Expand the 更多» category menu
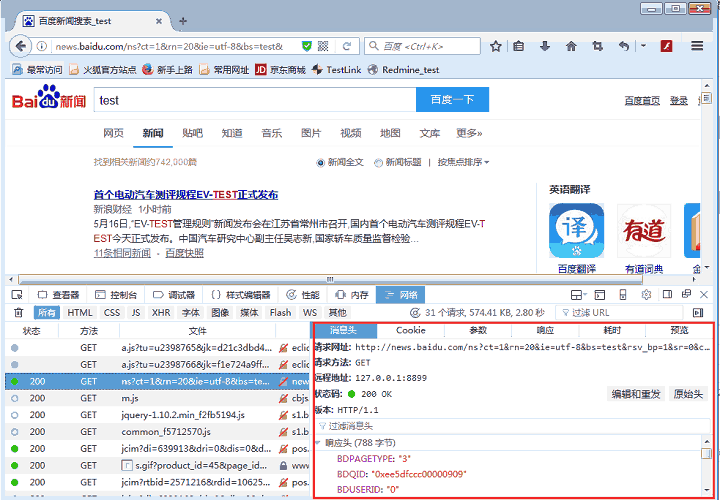The height and width of the screenshot is (500, 720). (469, 133)
